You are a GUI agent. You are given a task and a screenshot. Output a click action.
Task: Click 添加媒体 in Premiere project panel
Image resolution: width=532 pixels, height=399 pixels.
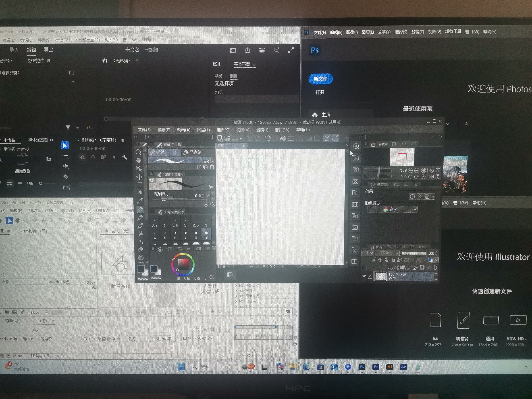23,171
